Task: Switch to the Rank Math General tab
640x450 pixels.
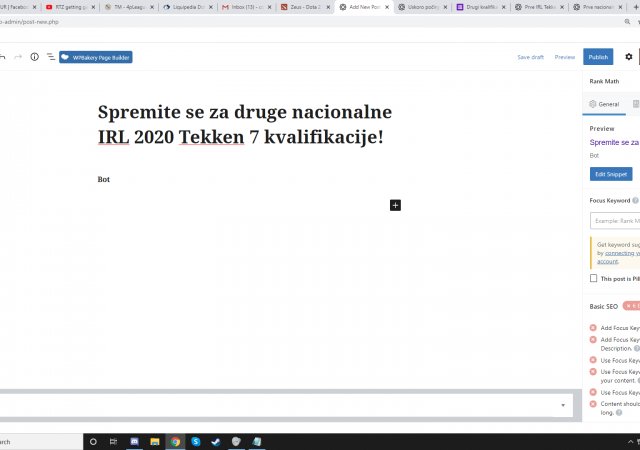Action: (x=604, y=104)
